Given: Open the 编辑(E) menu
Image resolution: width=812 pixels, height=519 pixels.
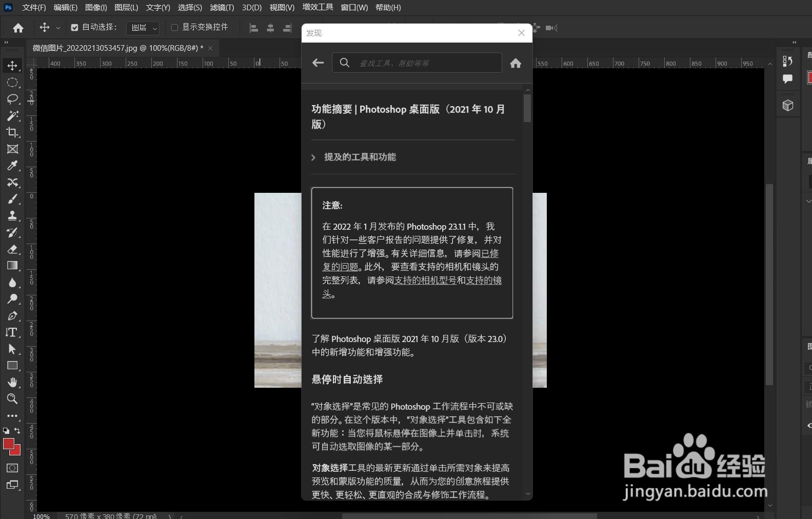Looking at the screenshot, I should tap(66, 8).
